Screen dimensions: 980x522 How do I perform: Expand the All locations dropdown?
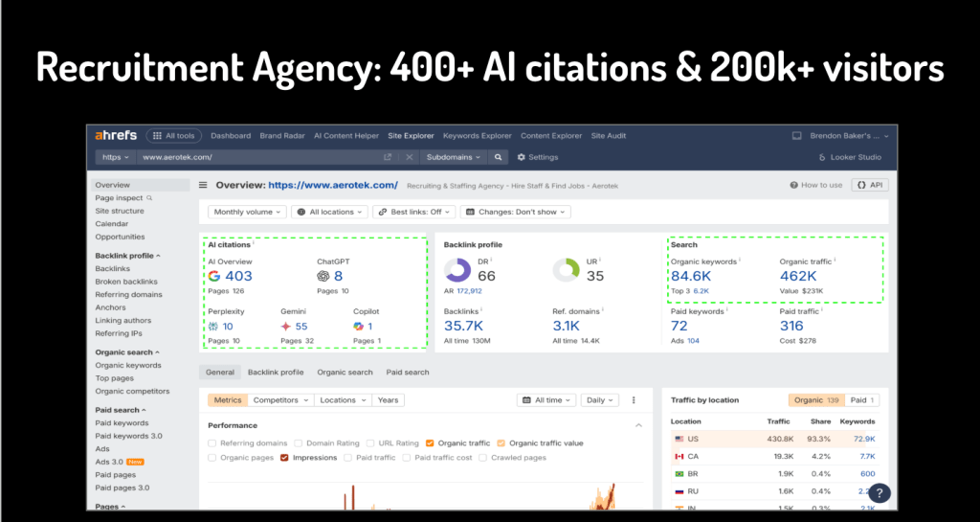(x=329, y=212)
